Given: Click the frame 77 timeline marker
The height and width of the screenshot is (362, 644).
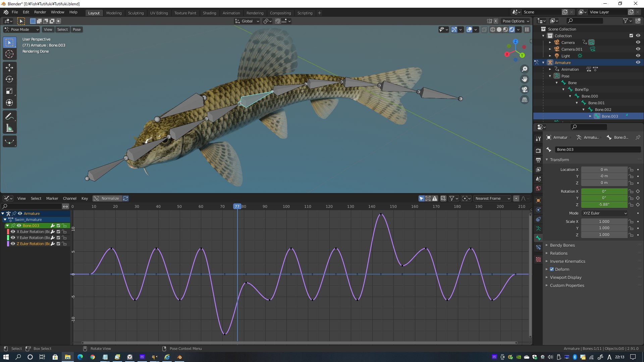Looking at the screenshot, I should (237, 206).
